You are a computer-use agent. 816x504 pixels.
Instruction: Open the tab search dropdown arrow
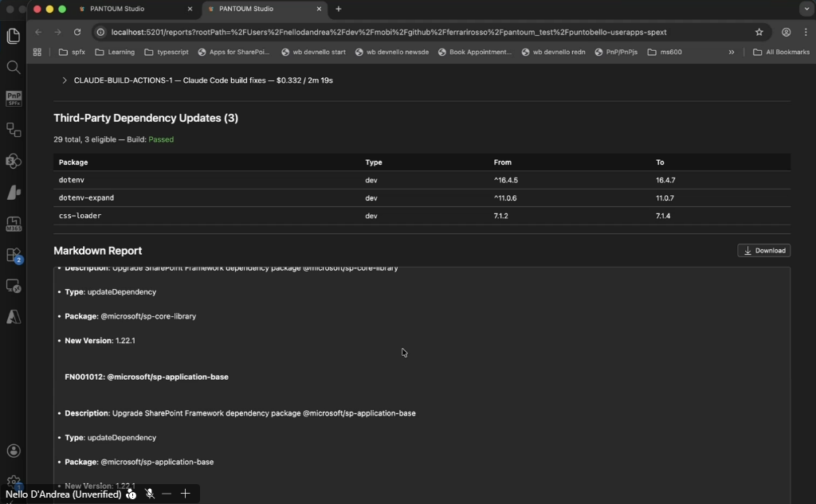click(x=806, y=9)
